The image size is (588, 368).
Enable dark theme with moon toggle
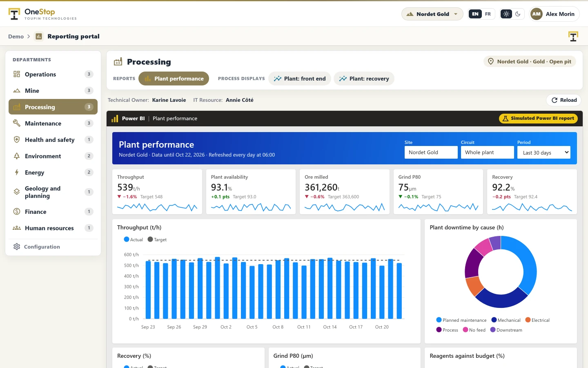tap(518, 14)
